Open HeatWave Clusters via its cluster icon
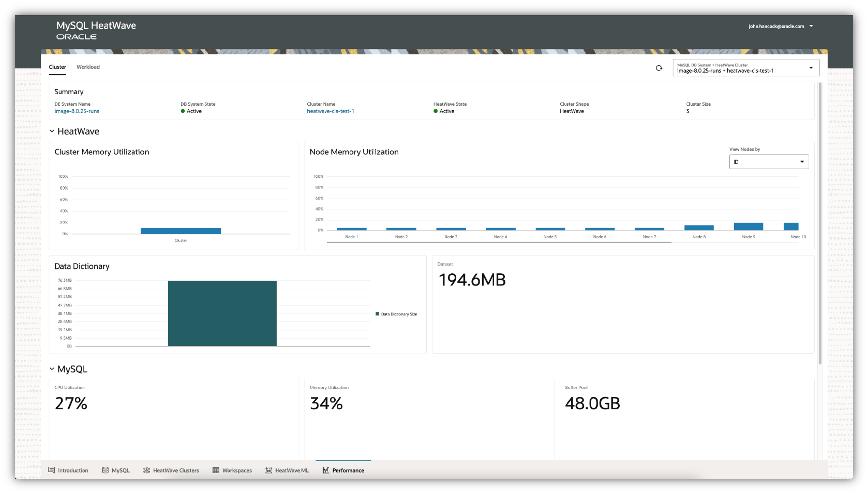Viewport: 868px width, 494px height. [147, 470]
